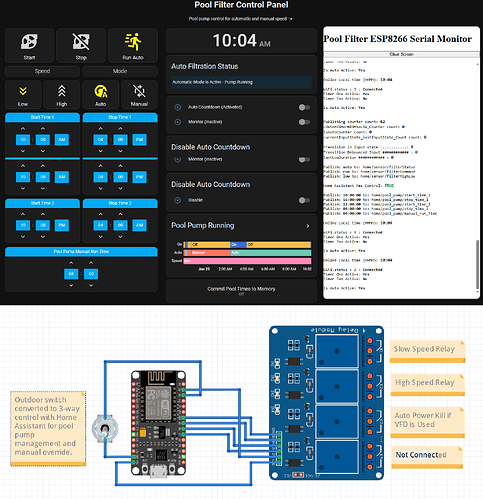This screenshot has height=499, width=483.
Task: Toggle the Auto Countdown (Activated) switch
Action: (x=304, y=107)
